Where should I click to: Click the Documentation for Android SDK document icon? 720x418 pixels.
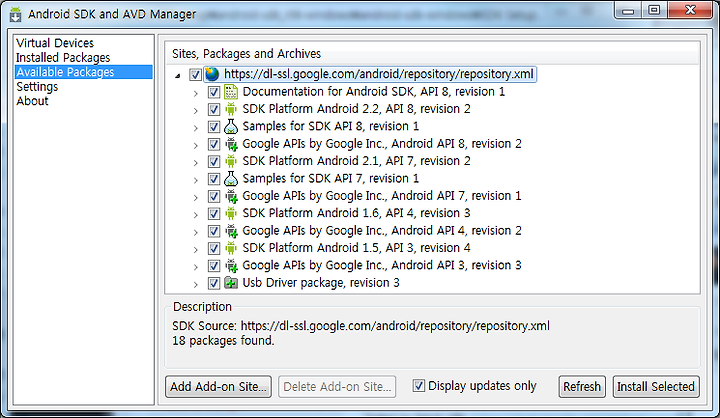(231, 92)
